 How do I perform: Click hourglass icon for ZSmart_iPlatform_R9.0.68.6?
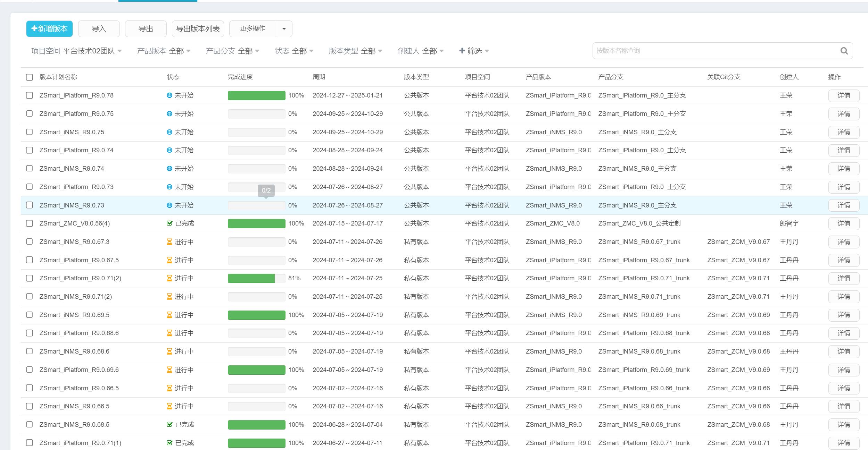click(170, 333)
